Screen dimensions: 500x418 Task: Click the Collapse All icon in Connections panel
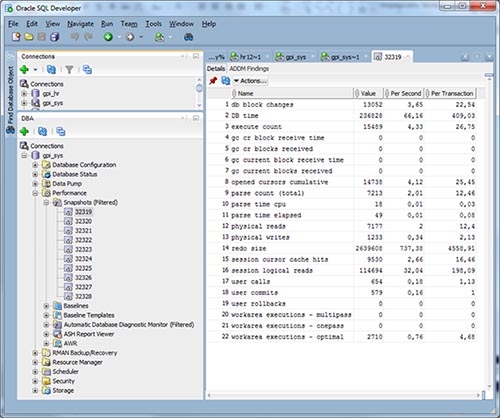pyautogui.click(x=87, y=69)
